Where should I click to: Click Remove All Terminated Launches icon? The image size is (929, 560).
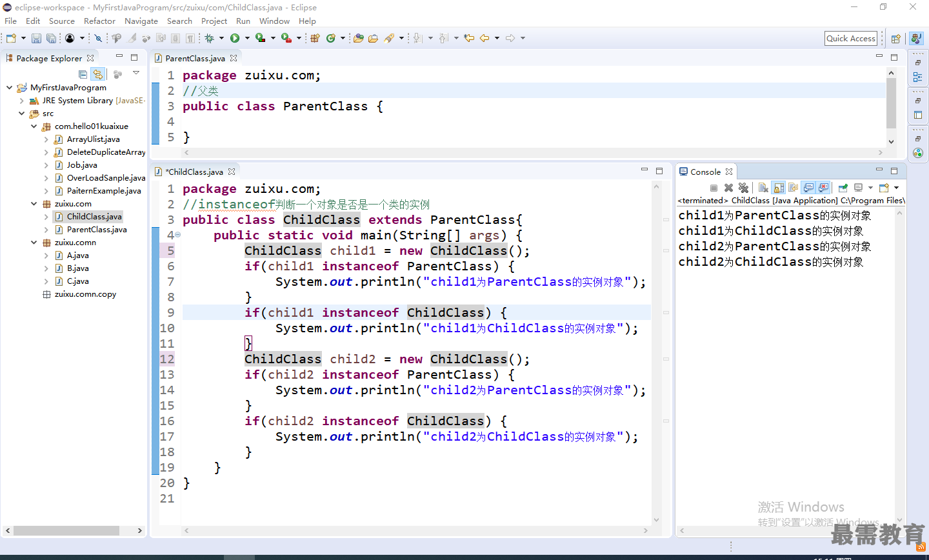(x=743, y=188)
